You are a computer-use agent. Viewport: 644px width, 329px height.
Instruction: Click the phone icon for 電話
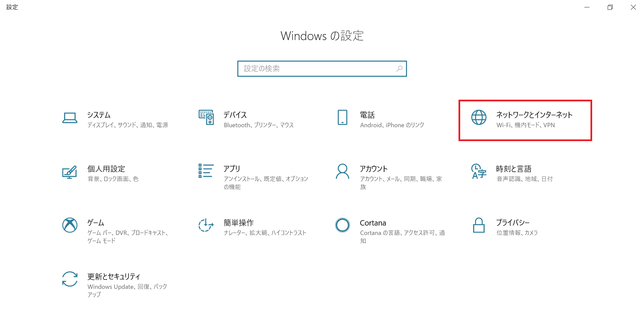click(342, 117)
